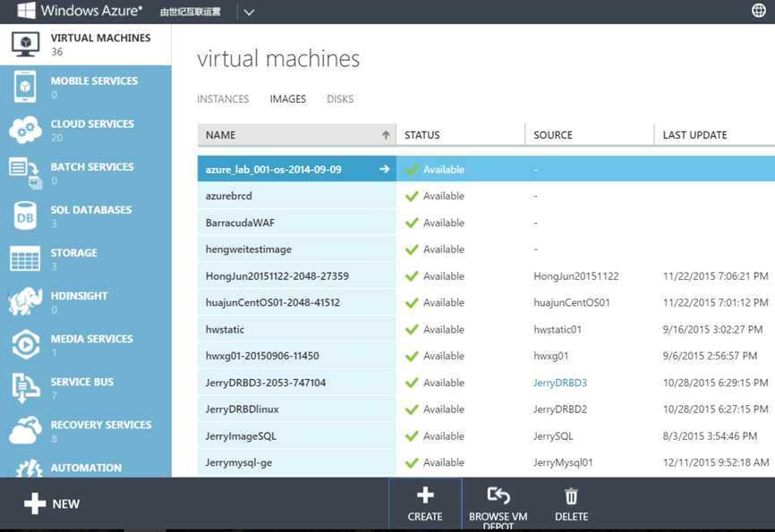Click the DELETE button label

[x=571, y=517]
